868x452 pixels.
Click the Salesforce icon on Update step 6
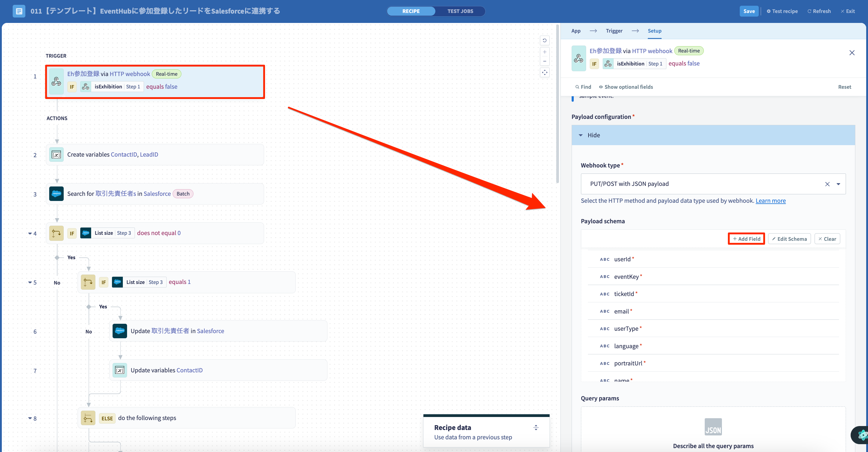(120, 331)
